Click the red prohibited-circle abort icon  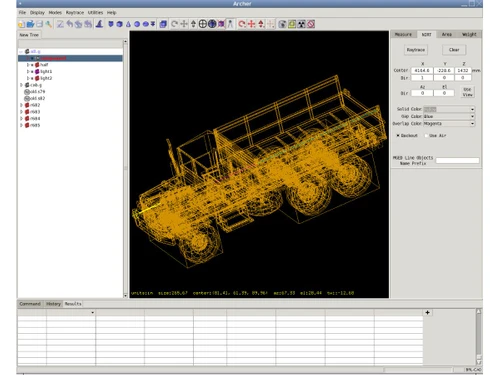click(x=311, y=24)
